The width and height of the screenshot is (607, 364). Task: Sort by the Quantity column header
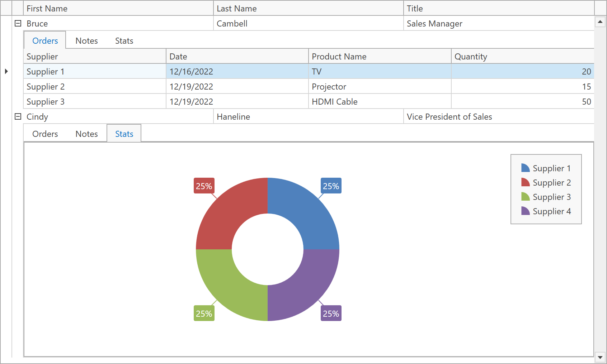click(522, 57)
